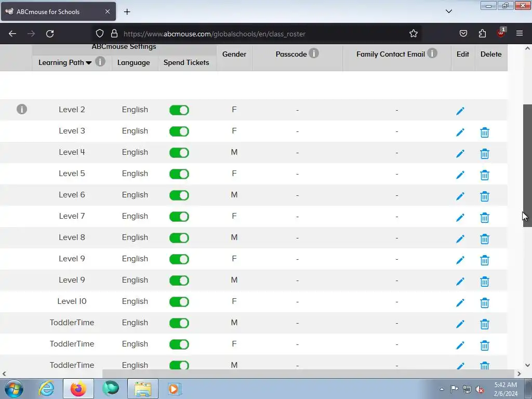
Task: Open the Firefox application menu
Action: (519, 33)
